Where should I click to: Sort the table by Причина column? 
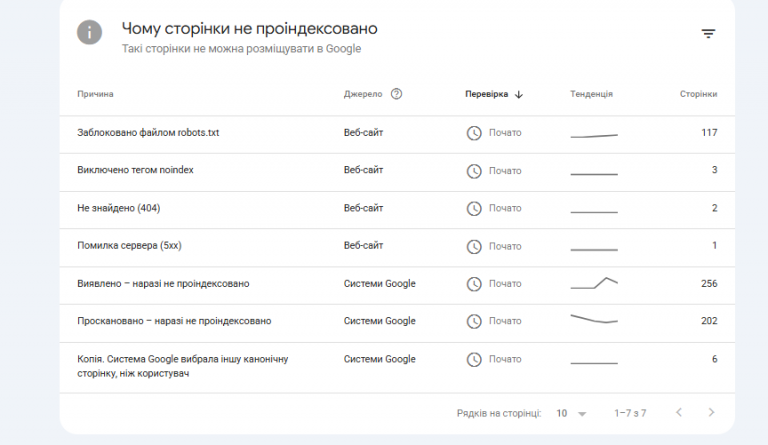95,94
